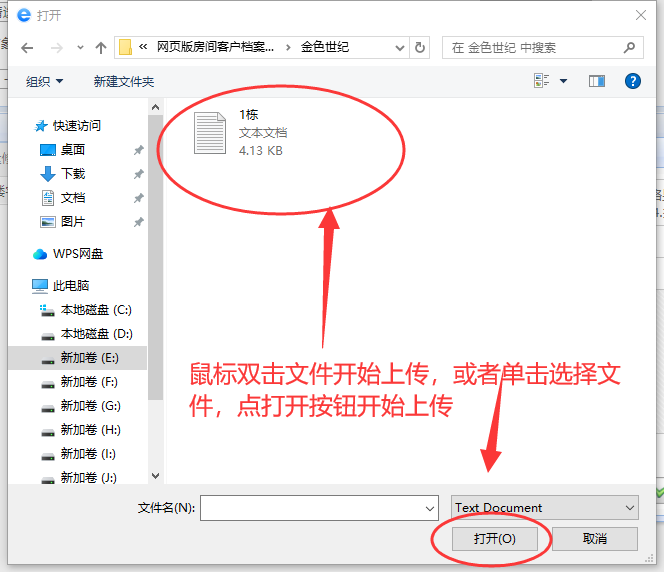This screenshot has height=572, width=664.
Task: Click the search magnifier icon
Action: pyautogui.click(x=629, y=47)
